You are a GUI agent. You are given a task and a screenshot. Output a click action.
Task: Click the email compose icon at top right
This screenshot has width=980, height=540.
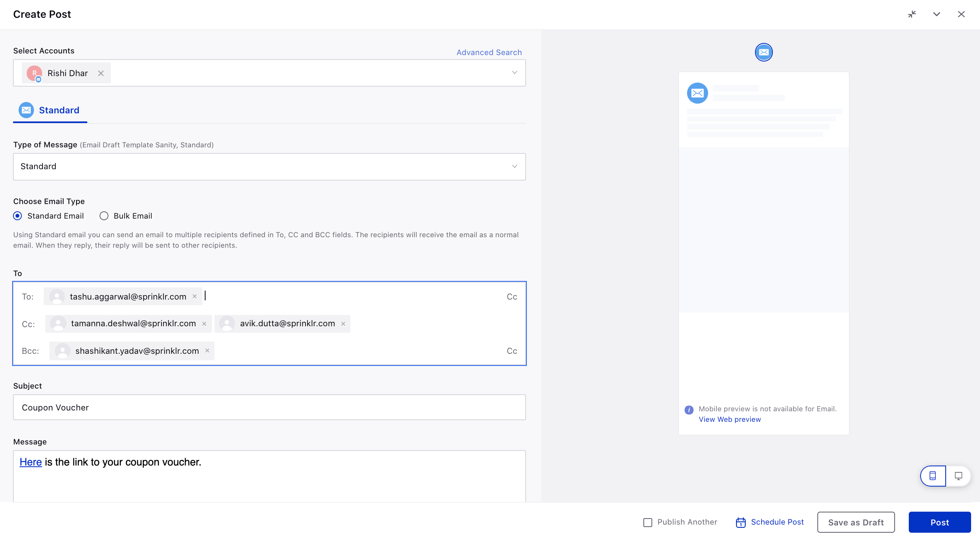pos(764,52)
